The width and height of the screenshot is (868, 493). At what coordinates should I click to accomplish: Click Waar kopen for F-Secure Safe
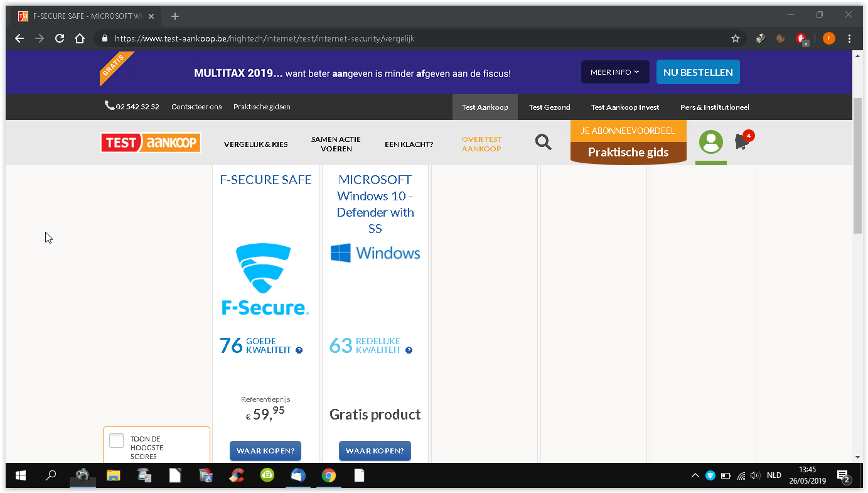[x=265, y=451]
